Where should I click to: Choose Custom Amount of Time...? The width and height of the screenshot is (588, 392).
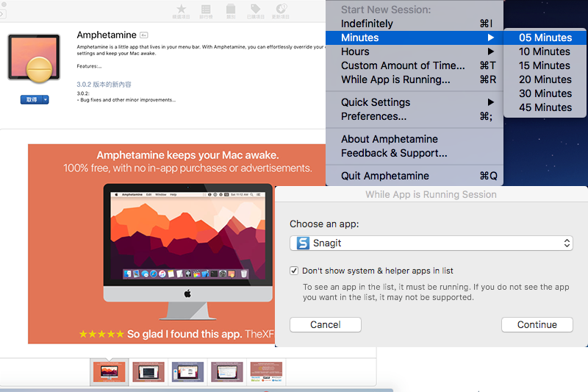415,65
